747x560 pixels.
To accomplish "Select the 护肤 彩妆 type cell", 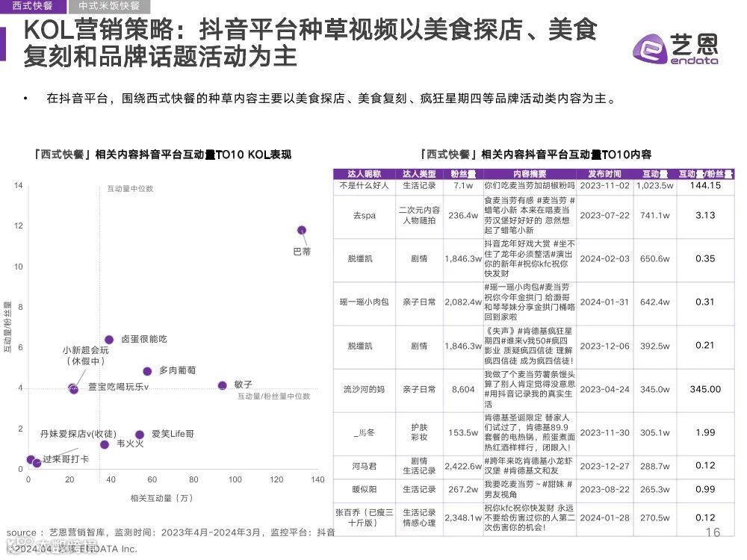I will (x=419, y=432).
